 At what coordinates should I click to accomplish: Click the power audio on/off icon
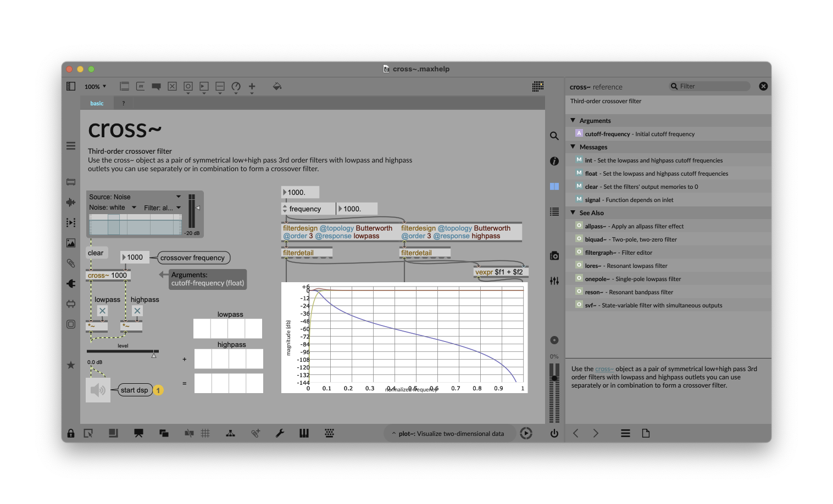[554, 433]
